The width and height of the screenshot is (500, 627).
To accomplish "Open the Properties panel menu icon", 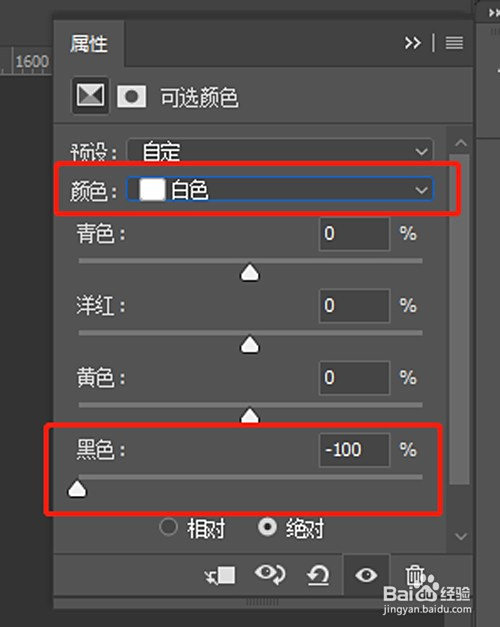I will click(x=454, y=42).
